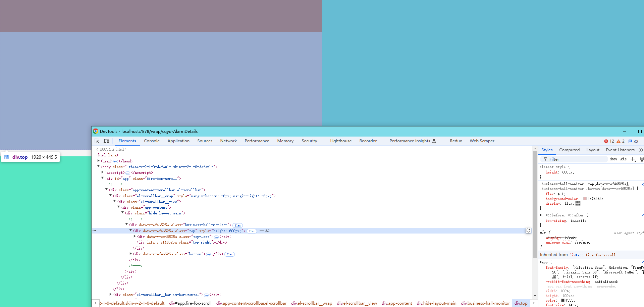This screenshot has width=644, height=307.
Task: Click the Ask AI icon on selected row
Action: pyautogui.click(x=528, y=231)
